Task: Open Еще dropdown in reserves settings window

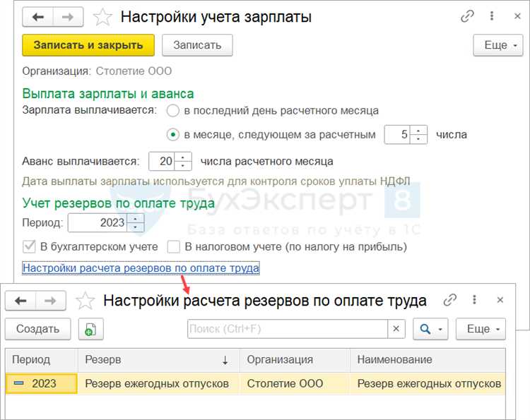Action: (481, 329)
